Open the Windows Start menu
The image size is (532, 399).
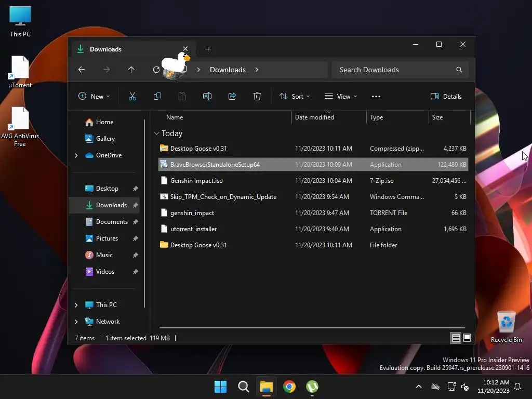coord(220,387)
